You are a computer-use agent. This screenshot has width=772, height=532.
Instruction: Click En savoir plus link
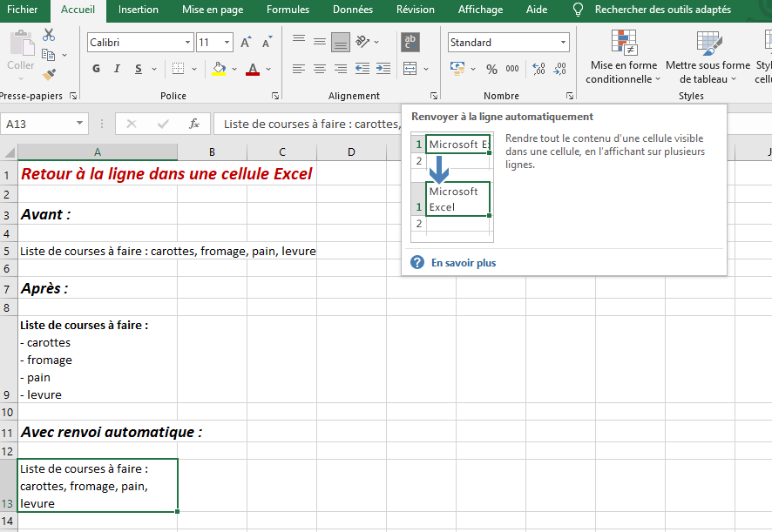(x=464, y=263)
